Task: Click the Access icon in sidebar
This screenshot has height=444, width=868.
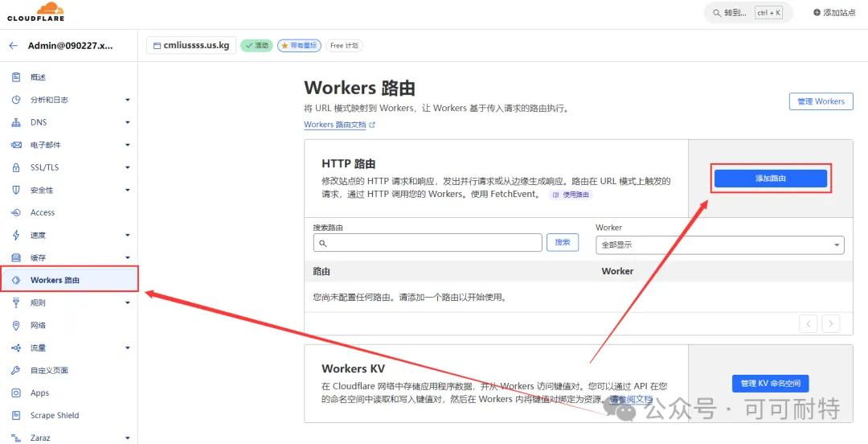Action: [16, 212]
